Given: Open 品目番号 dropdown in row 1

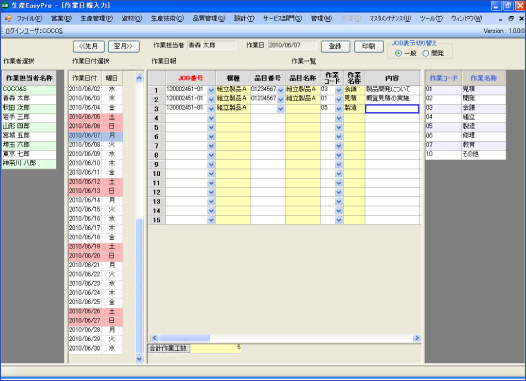Looking at the screenshot, I should 280,90.
